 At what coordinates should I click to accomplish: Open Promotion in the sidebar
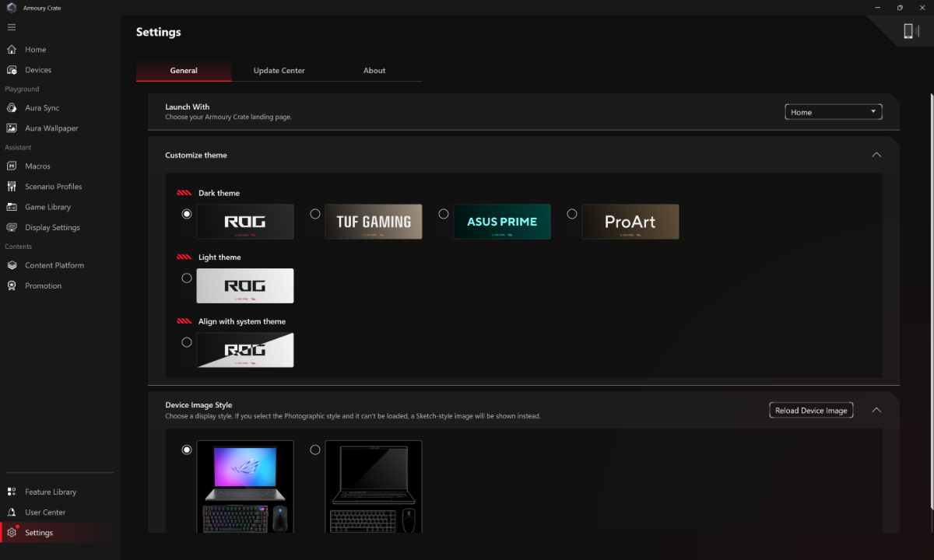[x=43, y=285]
